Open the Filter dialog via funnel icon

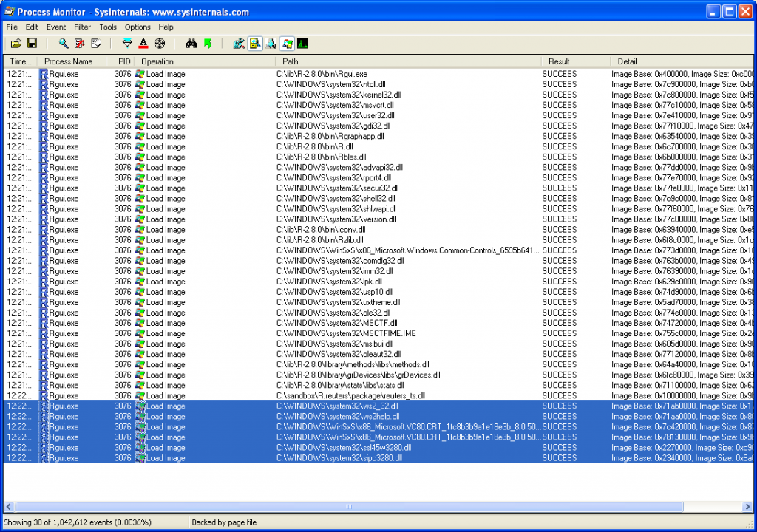coord(127,43)
